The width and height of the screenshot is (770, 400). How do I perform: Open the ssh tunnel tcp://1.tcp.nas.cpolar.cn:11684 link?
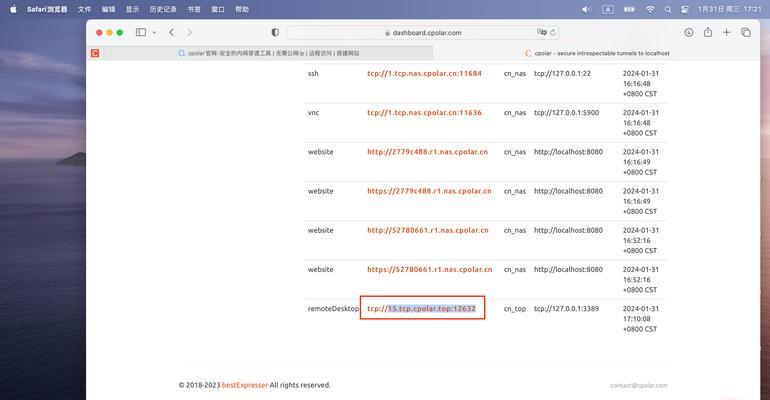(x=424, y=74)
